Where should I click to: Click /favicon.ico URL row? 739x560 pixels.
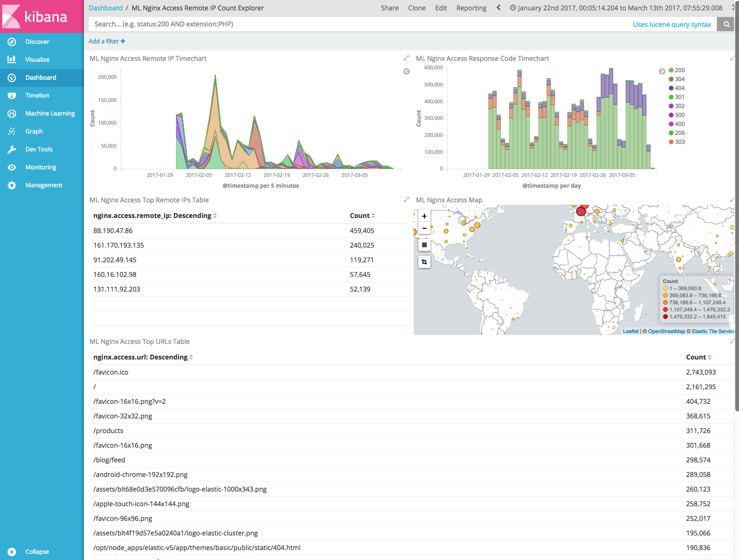[412, 372]
